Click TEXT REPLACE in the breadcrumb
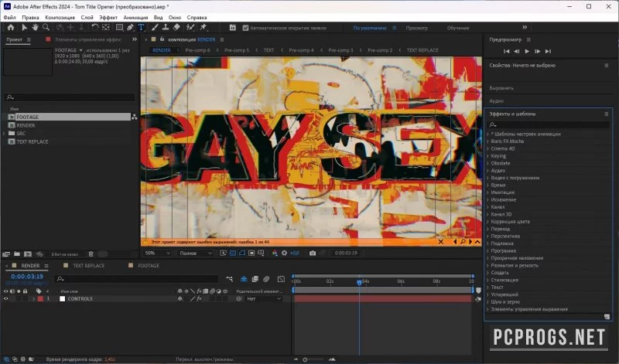Viewport: 619px width, 364px height. [422, 50]
